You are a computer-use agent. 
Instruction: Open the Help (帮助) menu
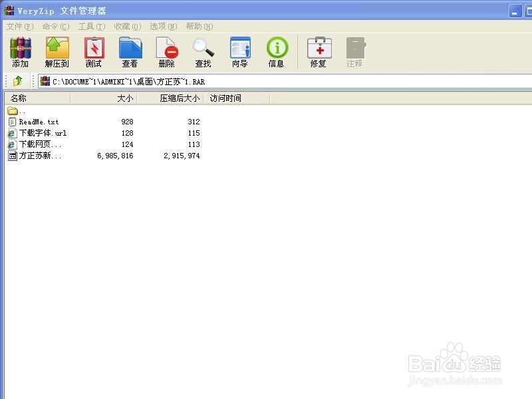point(199,27)
